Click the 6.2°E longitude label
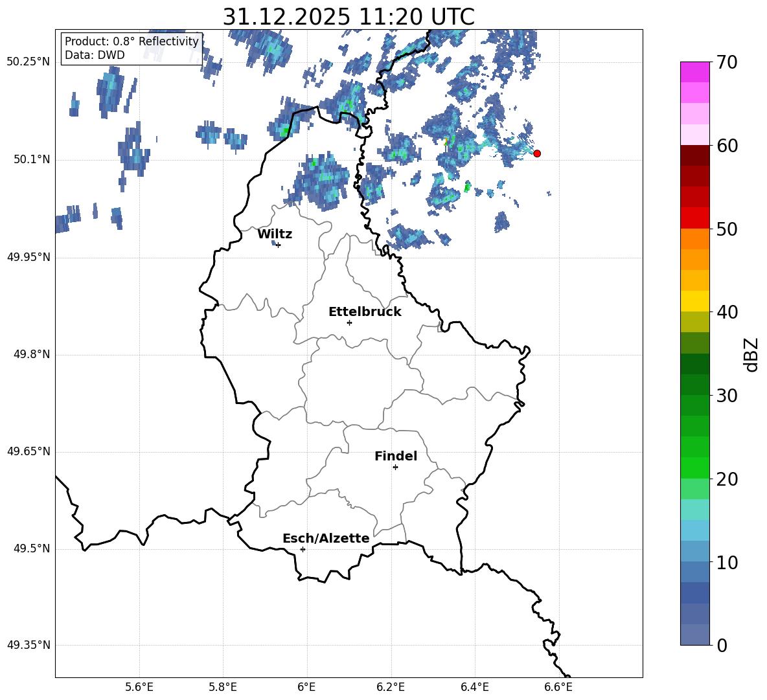 tap(391, 688)
